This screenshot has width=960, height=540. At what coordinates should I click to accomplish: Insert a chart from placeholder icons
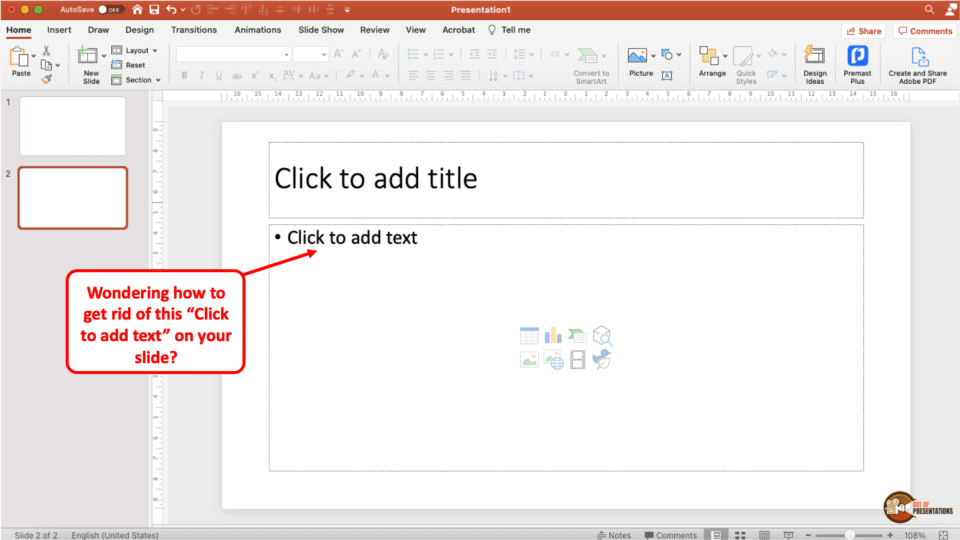(553, 336)
